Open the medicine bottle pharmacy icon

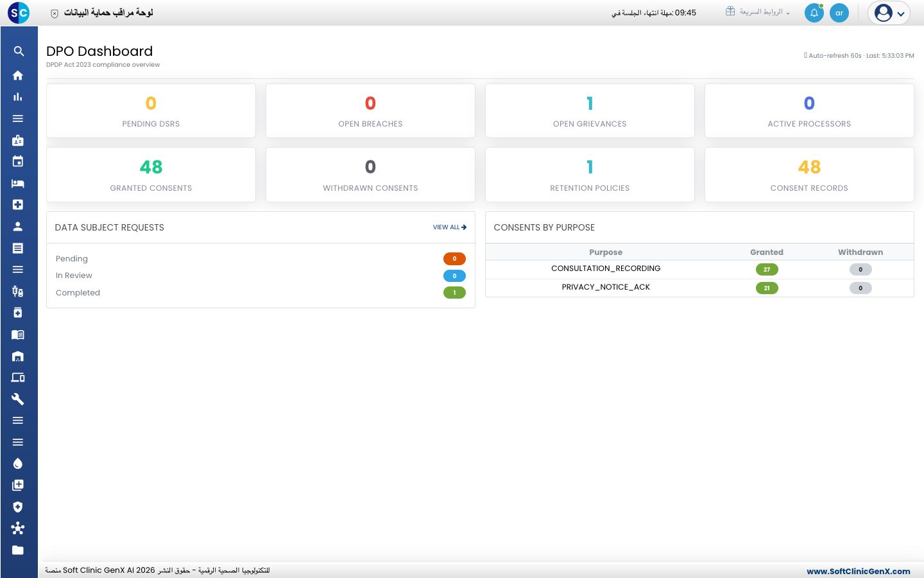click(x=18, y=313)
